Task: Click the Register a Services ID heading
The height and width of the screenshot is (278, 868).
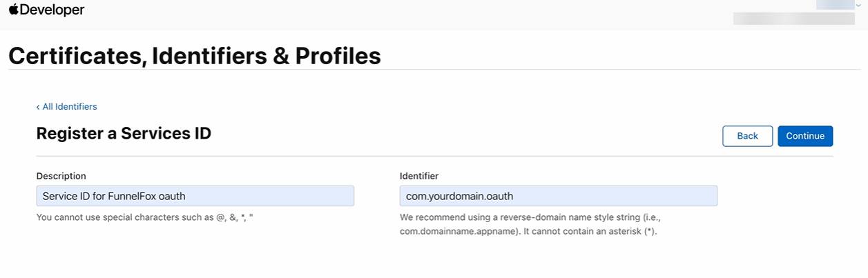Action: (x=124, y=133)
